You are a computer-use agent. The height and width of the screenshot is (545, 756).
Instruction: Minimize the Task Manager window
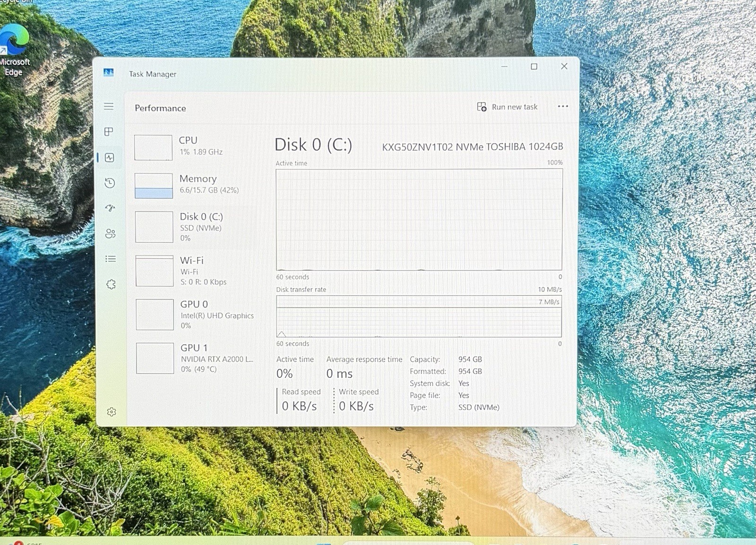pyautogui.click(x=504, y=67)
